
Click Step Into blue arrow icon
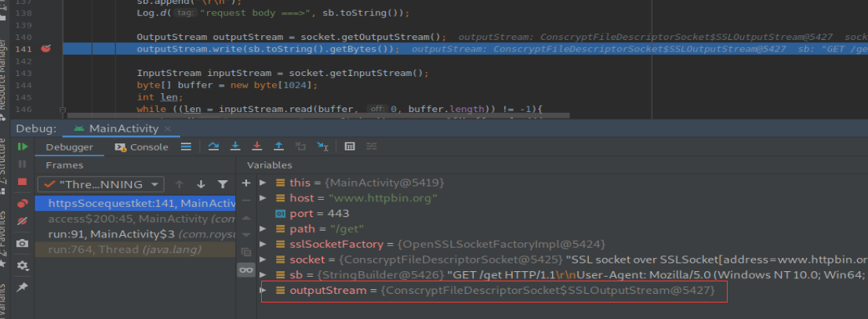235,147
